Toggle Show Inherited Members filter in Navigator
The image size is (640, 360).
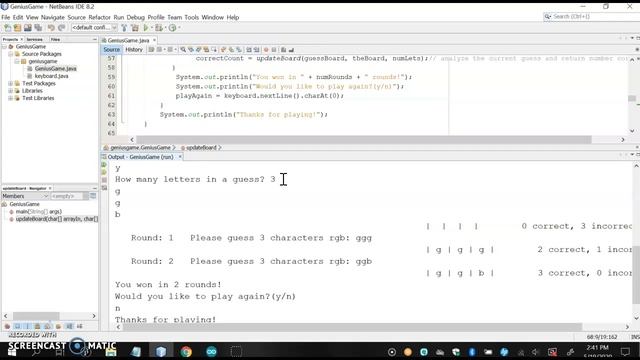[7, 326]
